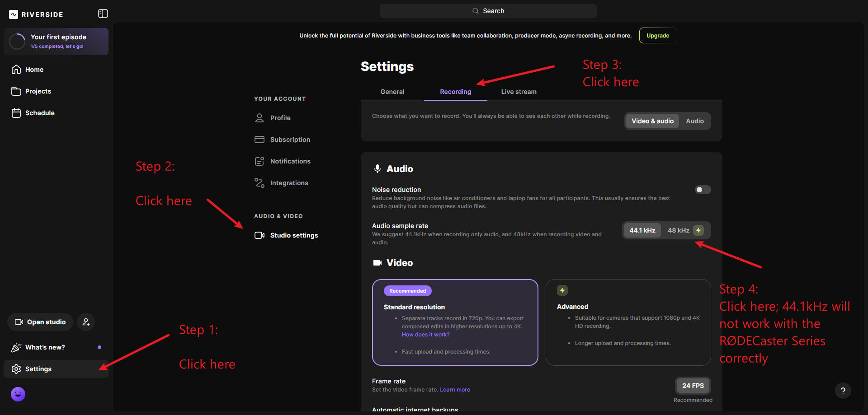Click the Open studio button
868x415 pixels.
pos(40,322)
